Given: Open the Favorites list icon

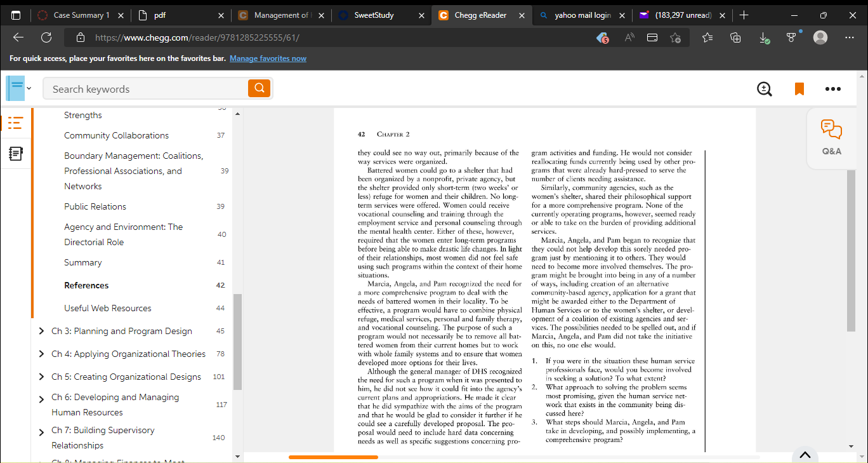Looking at the screenshot, I should tap(707, 37).
